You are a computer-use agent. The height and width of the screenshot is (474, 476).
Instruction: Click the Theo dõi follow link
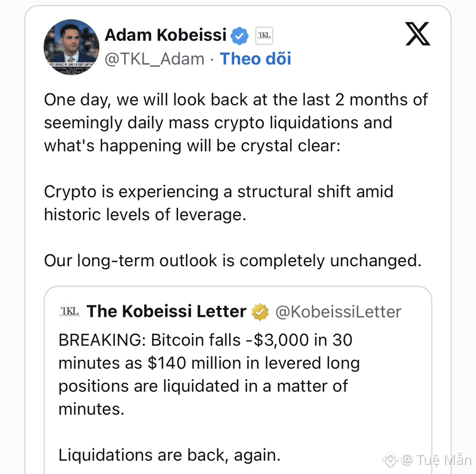pyautogui.click(x=256, y=59)
